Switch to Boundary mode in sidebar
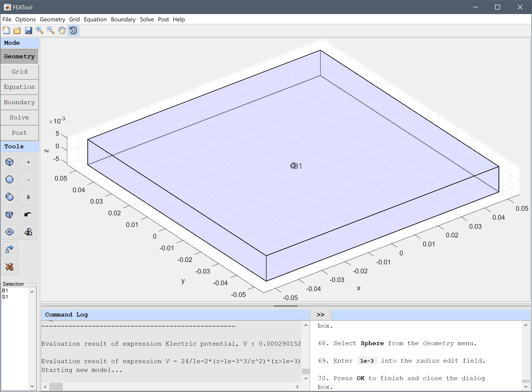This screenshot has height=392, width=532. pos(19,102)
